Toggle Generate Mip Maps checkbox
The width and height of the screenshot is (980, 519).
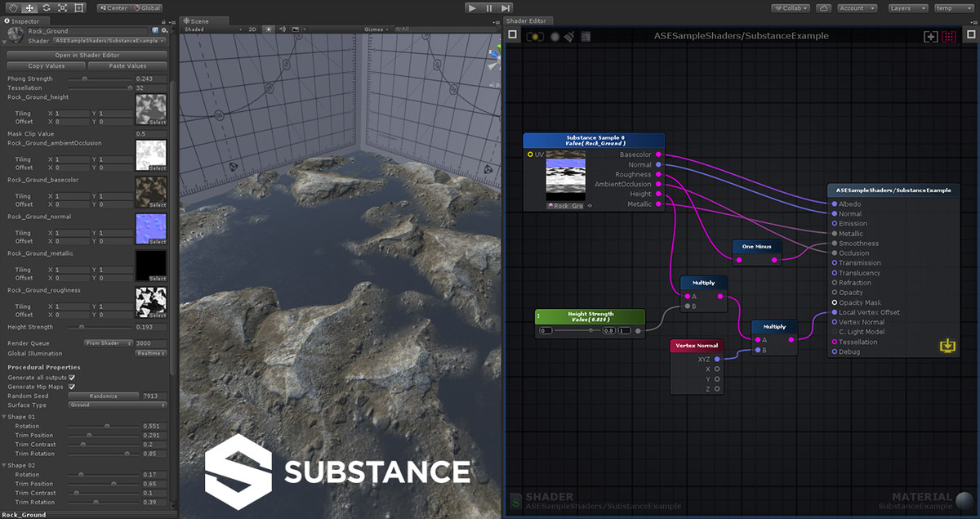[72, 387]
